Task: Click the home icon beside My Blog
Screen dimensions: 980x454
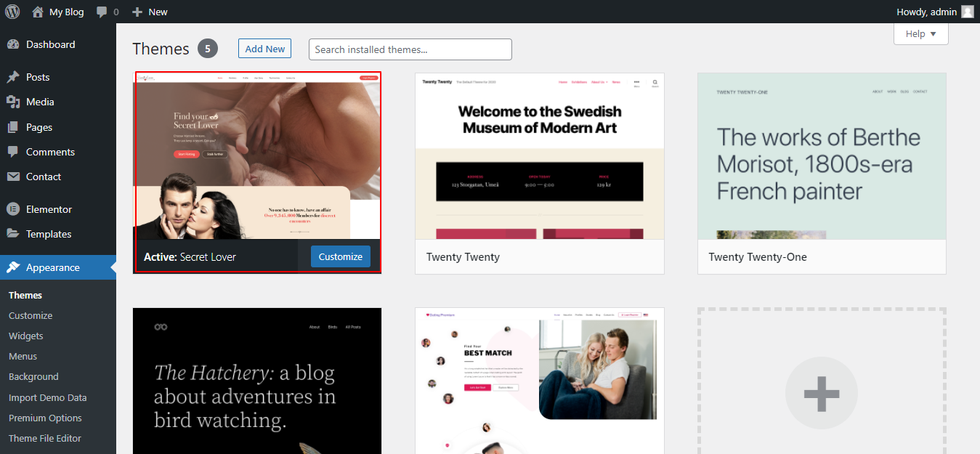Action: [38, 12]
